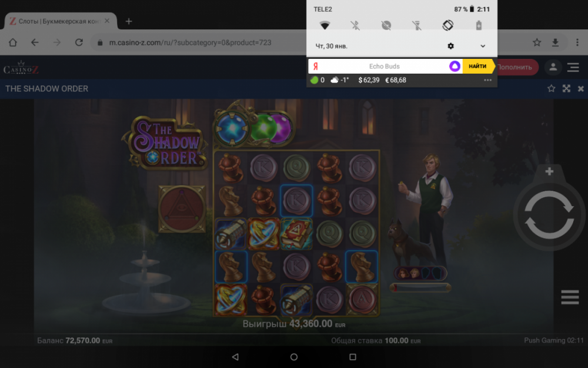This screenshot has width=588, height=368.
Task: Open the three-dot menu on the weather widget
Action: (x=487, y=80)
